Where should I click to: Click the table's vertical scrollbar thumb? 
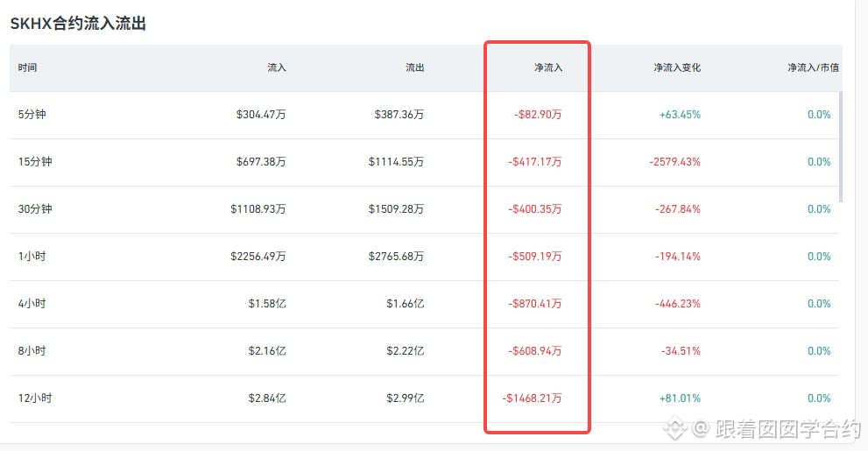pos(841,147)
